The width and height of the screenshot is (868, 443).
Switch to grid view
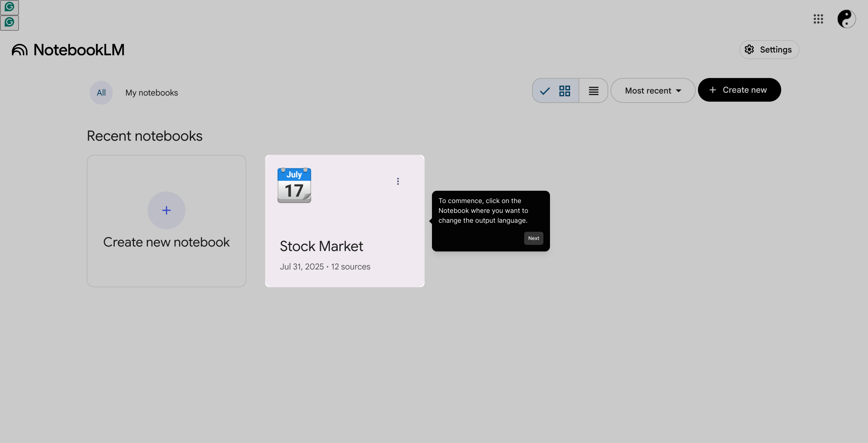click(556, 91)
